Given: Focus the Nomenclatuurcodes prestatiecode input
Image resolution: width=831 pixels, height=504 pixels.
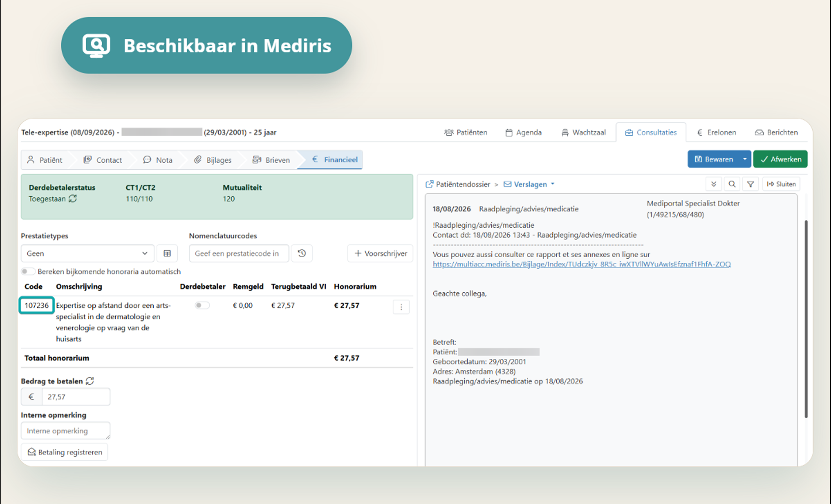Looking at the screenshot, I should tap(239, 253).
